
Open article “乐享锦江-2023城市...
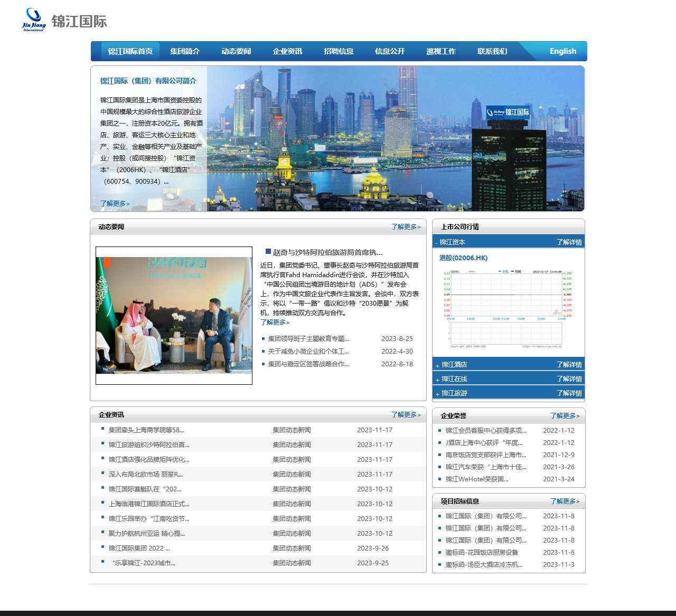144,563
